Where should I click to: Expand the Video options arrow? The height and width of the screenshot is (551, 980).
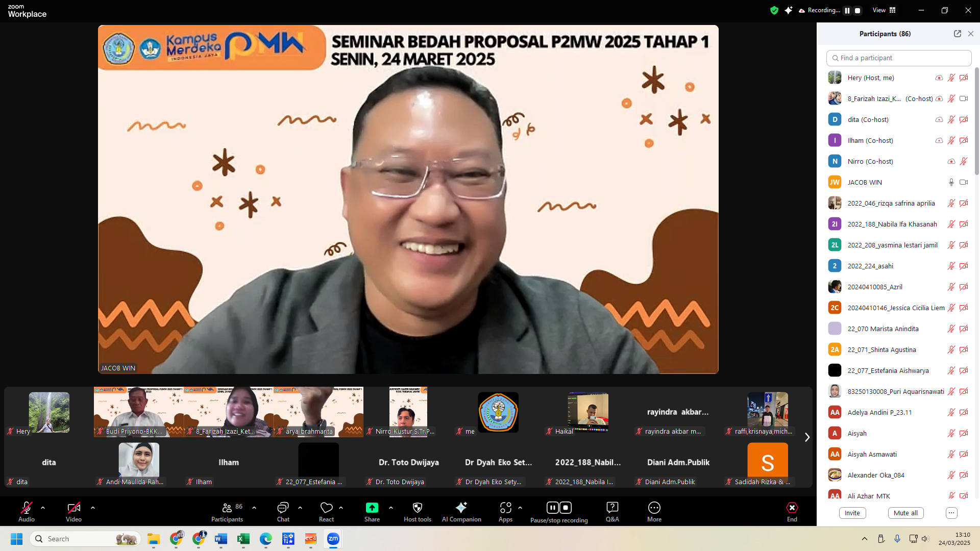click(93, 508)
